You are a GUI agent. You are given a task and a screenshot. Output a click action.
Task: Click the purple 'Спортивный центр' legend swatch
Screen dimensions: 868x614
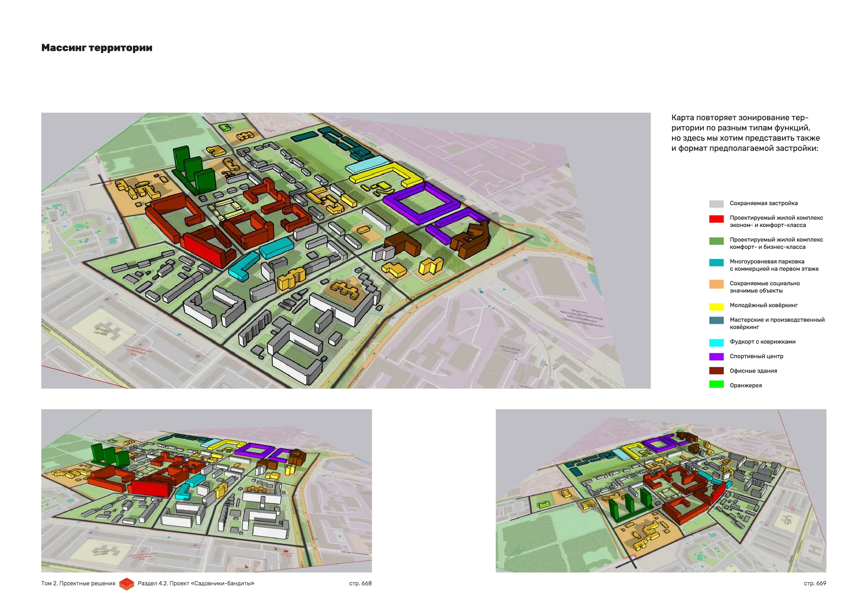pyautogui.click(x=716, y=356)
